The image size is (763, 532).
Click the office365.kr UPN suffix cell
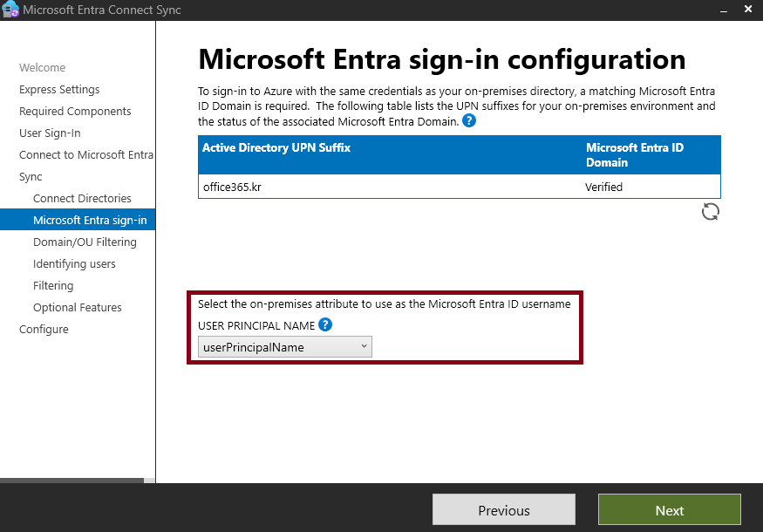click(x=232, y=187)
